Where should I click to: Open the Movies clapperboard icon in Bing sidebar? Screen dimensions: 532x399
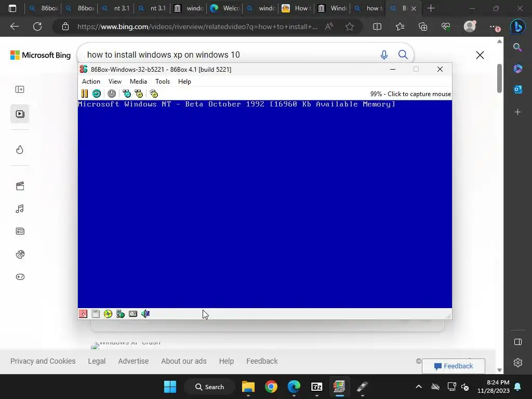point(20,186)
